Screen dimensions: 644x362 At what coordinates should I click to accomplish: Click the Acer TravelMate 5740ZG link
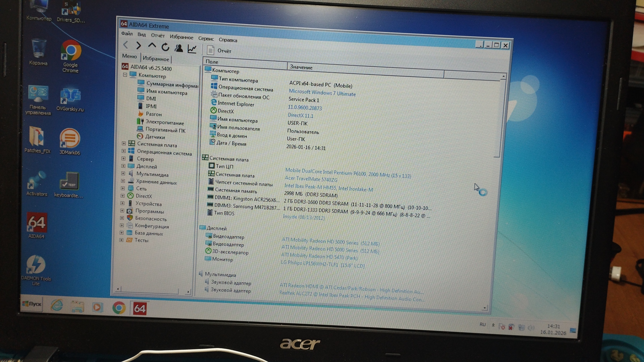(311, 179)
